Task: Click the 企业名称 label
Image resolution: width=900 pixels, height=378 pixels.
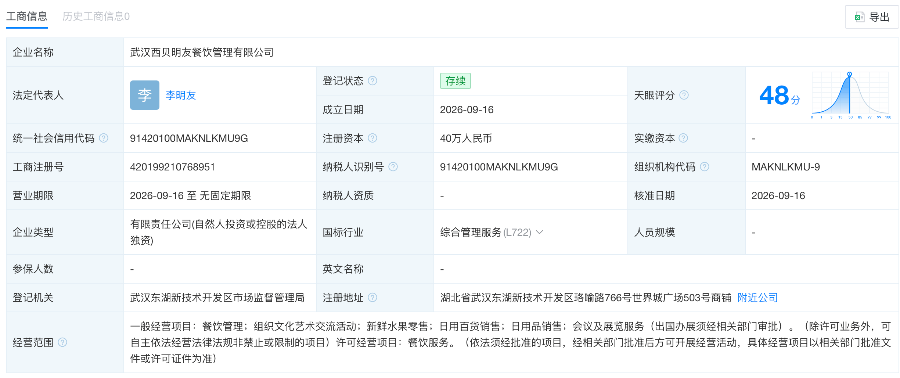Action: [33, 52]
